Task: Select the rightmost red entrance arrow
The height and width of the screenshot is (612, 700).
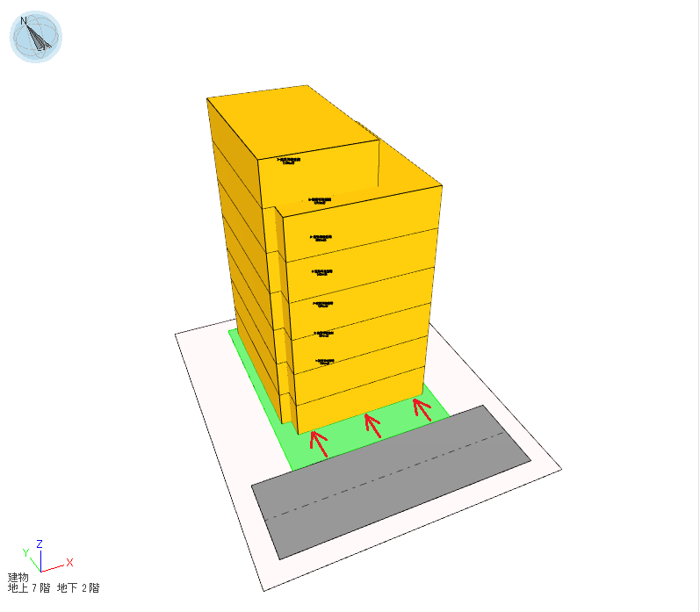Action: pos(423,407)
